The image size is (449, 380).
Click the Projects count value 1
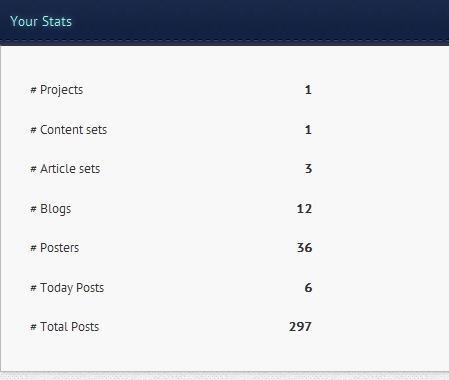(308, 90)
